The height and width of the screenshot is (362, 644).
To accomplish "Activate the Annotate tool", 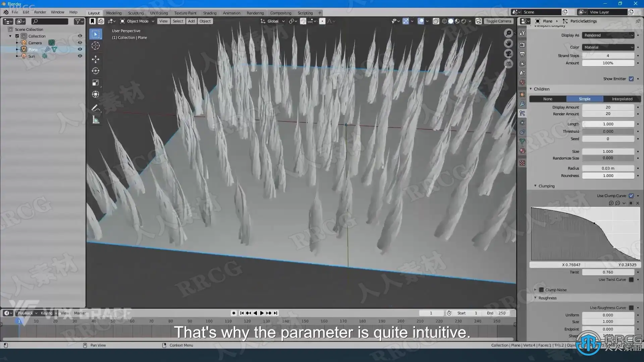I will [96, 108].
